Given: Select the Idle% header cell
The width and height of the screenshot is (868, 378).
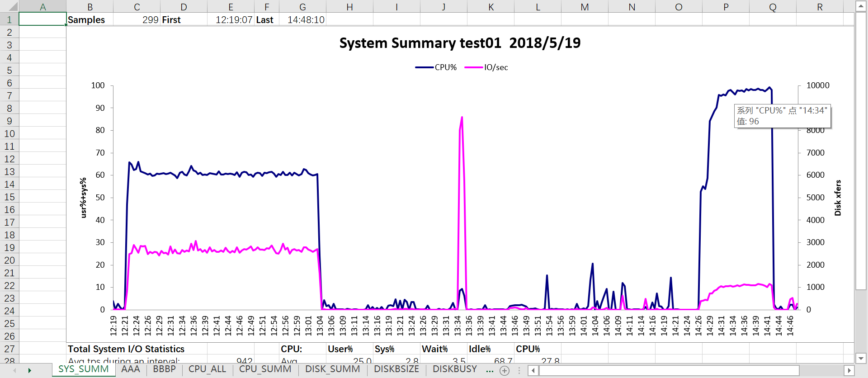Looking at the screenshot, I should [491, 349].
